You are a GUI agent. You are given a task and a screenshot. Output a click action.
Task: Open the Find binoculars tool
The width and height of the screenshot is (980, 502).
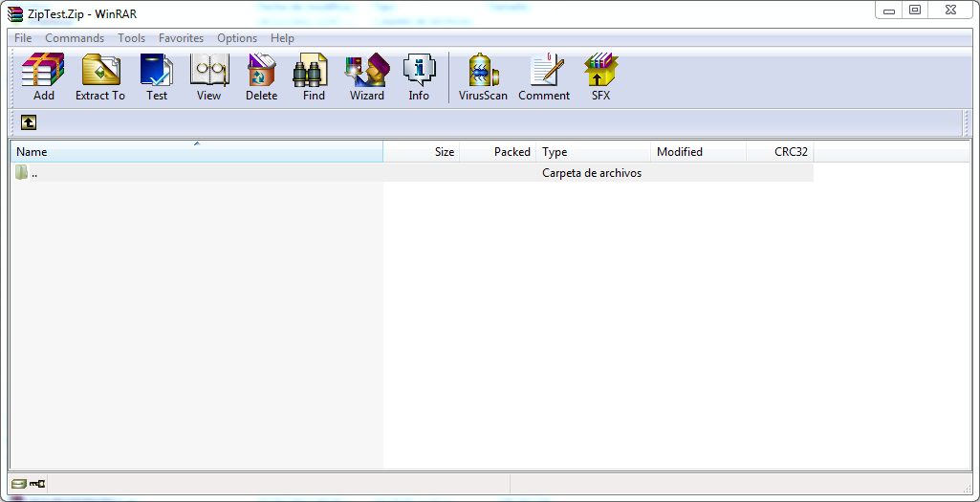tap(314, 76)
